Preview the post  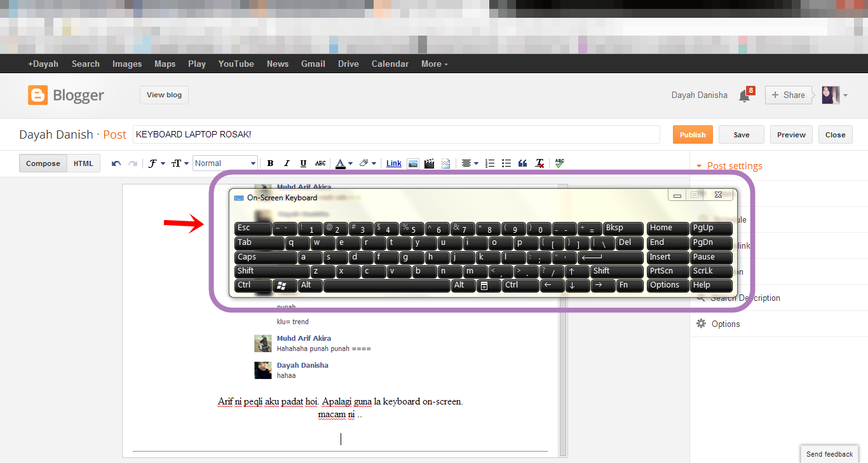click(792, 135)
